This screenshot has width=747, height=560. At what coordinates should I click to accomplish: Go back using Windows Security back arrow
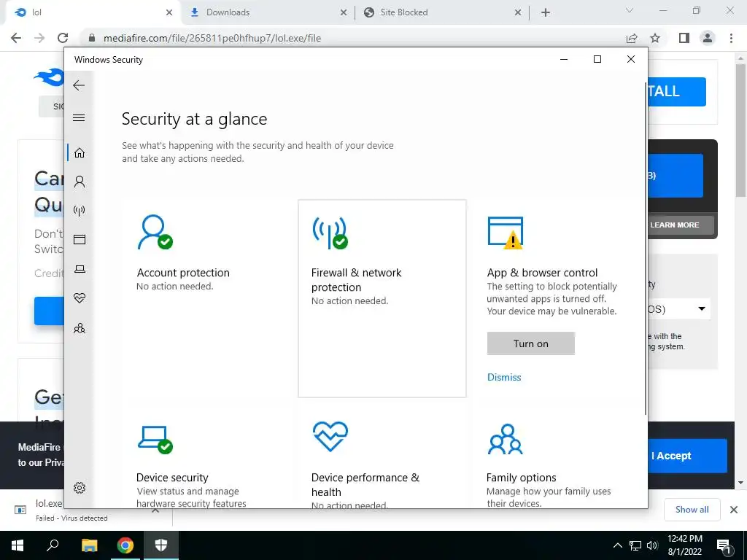[79, 85]
